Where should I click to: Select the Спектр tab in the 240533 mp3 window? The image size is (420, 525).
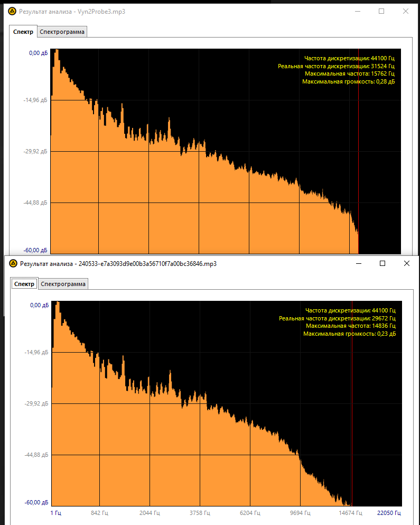pyautogui.click(x=24, y=284)
